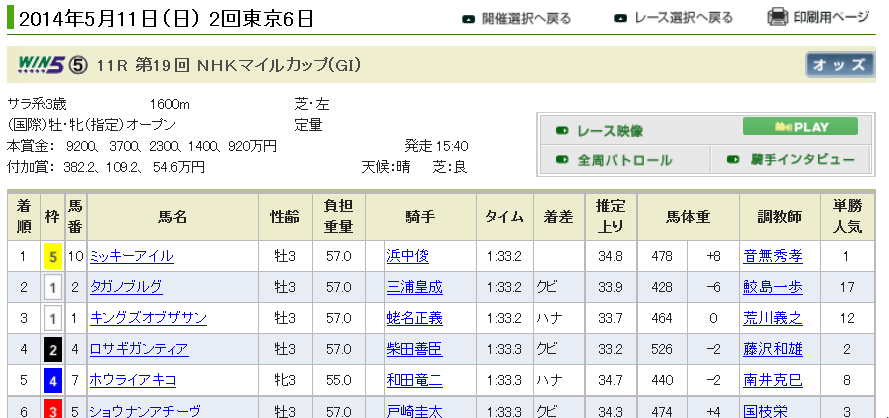Click popularity value 17 of タガノブルグ
This screenshot has height=418, width=889.
[847, 288]
